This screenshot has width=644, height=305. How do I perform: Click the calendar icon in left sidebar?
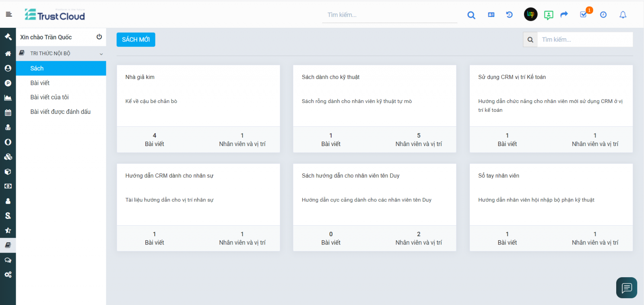tap(8, 113)
